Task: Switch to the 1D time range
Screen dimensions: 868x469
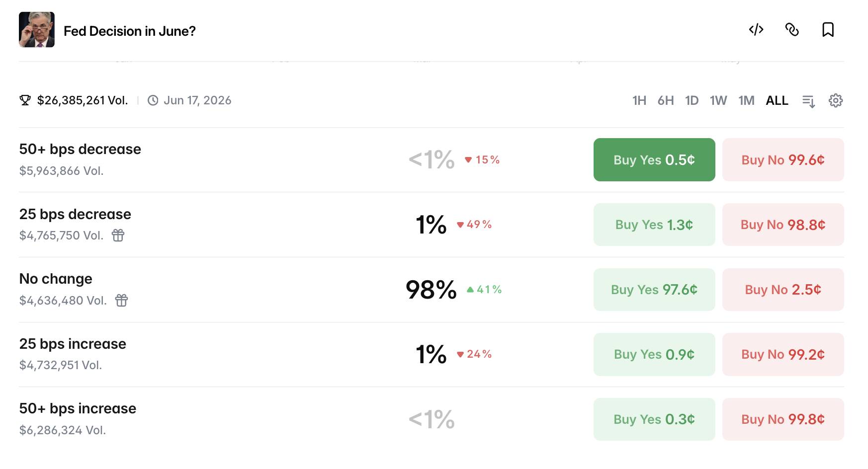Action: [692, 100]
